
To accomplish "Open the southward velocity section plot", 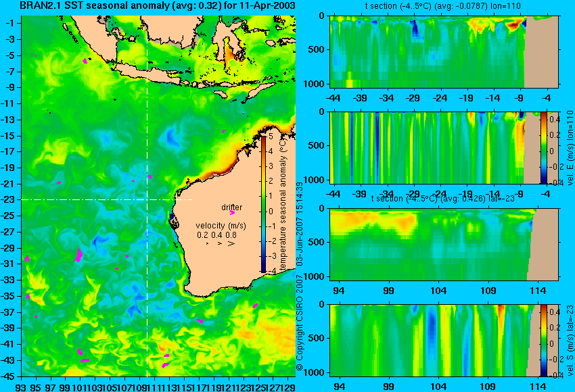I will [x=444, y=341].
